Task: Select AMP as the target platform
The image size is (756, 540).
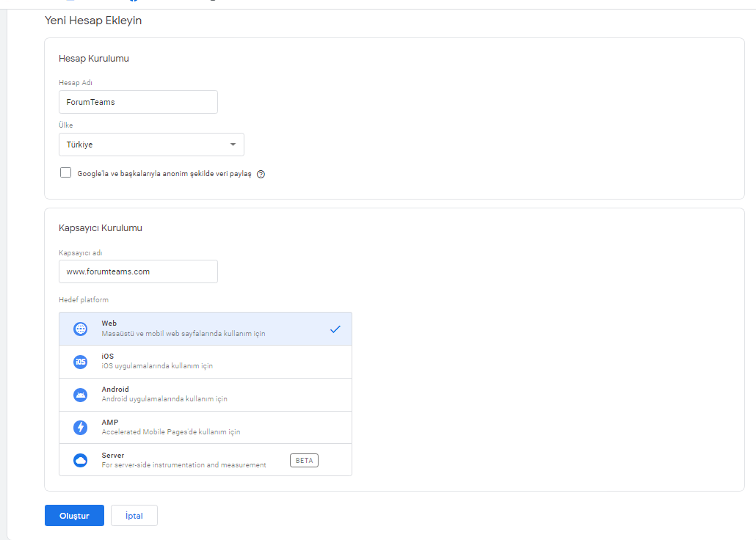Action: [206, 427]
